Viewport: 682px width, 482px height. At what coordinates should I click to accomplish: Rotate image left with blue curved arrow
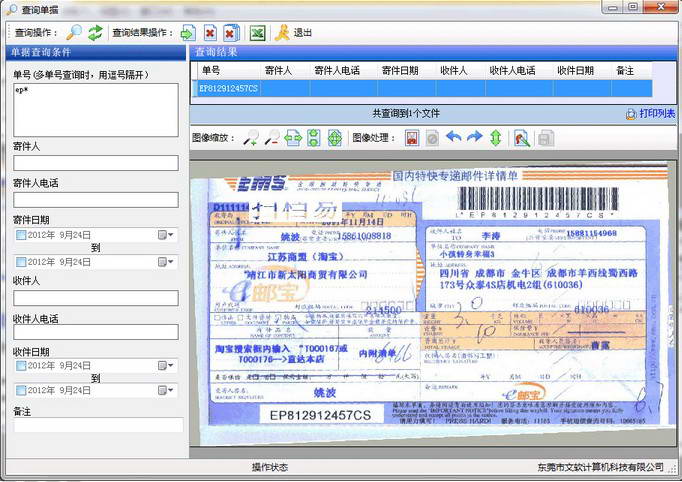454,137
